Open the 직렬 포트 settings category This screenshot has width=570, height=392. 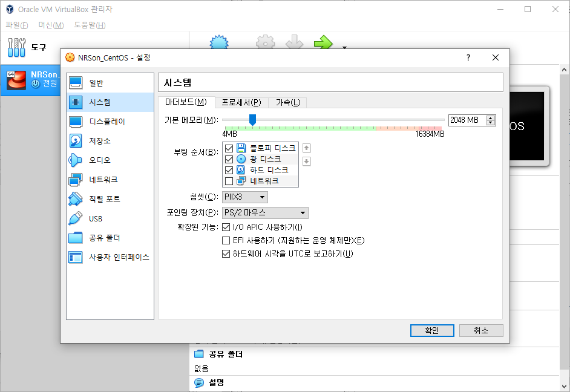click(110, 199)
